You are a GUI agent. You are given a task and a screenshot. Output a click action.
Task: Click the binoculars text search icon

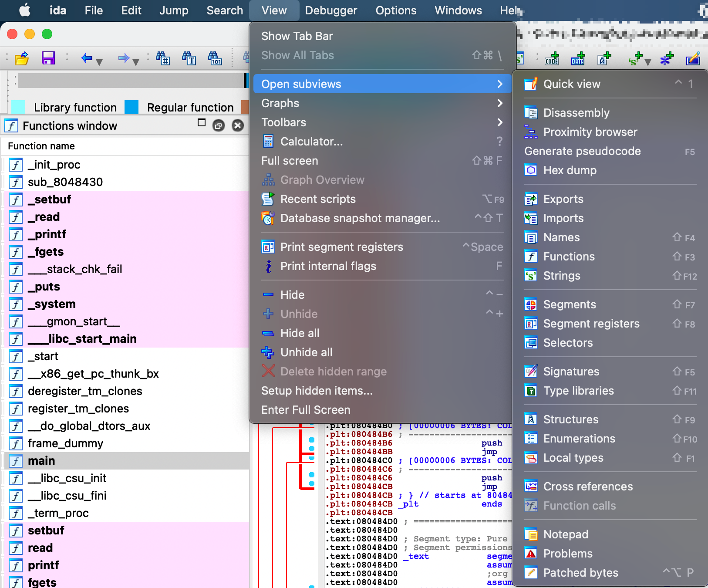(189, 58)
